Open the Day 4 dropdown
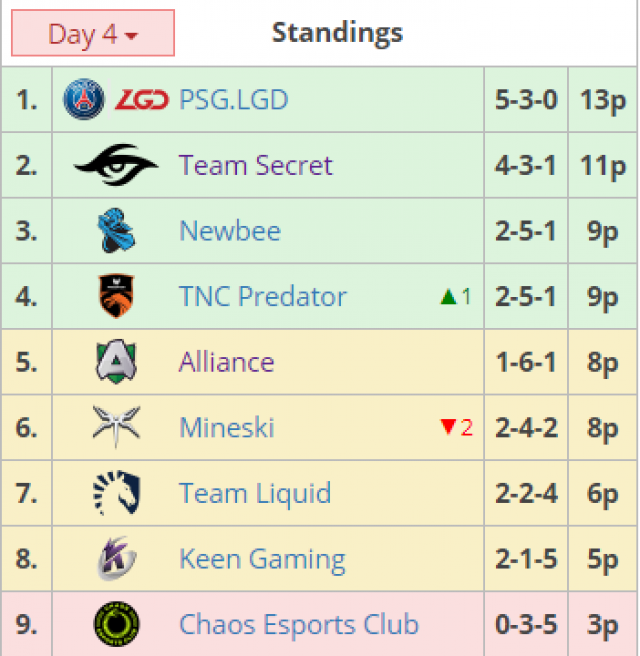The image size is (640, 656). coord(93,34)
